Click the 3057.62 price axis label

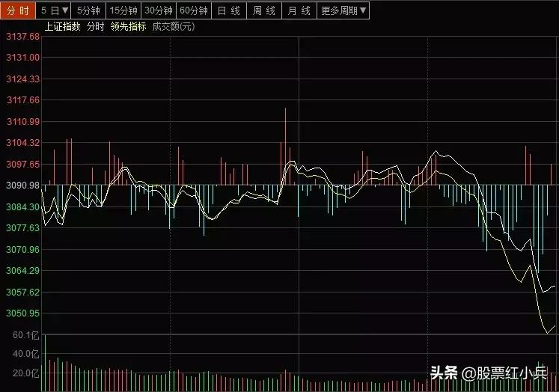pyautogui.click(x=22, y=293)
